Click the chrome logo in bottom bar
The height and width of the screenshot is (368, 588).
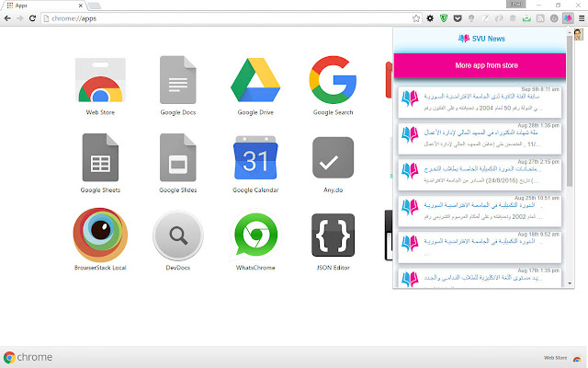28,357
